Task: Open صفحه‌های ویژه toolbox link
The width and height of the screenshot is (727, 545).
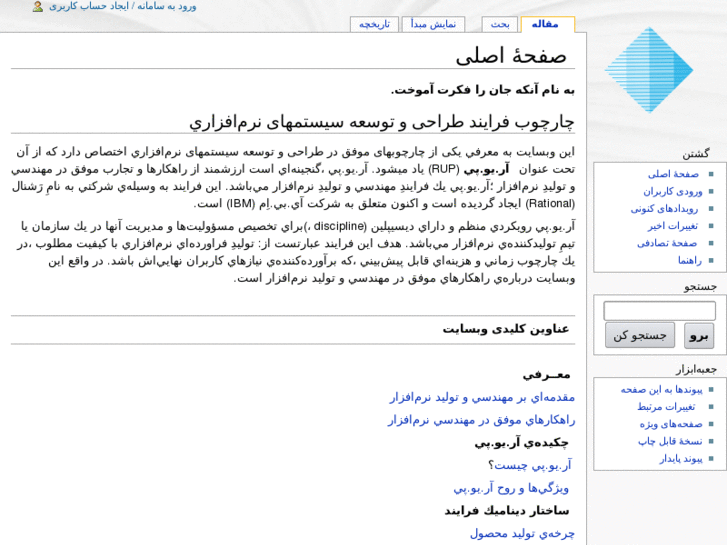Action: 671,424
